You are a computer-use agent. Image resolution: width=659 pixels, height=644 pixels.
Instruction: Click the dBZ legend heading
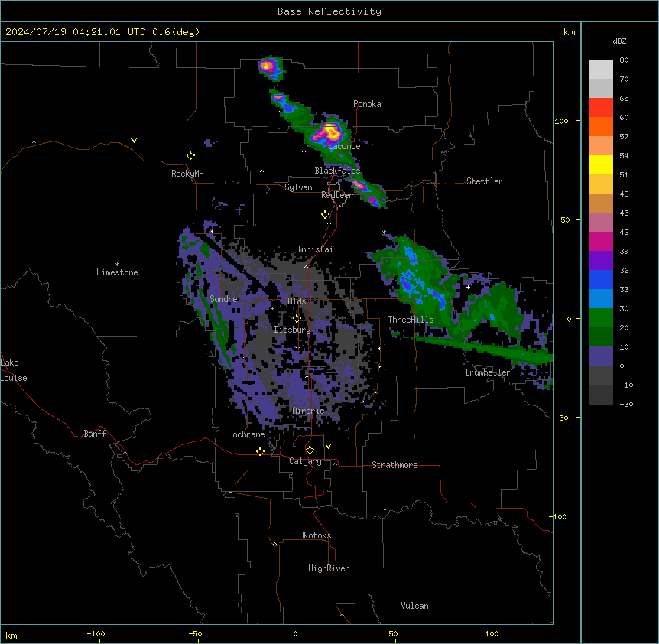[619, 41]
